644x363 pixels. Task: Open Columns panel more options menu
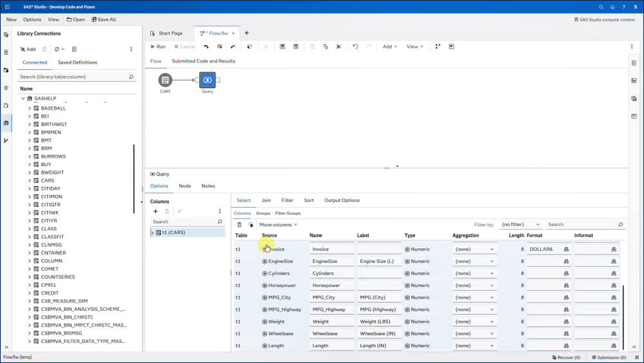click(220, 211)
